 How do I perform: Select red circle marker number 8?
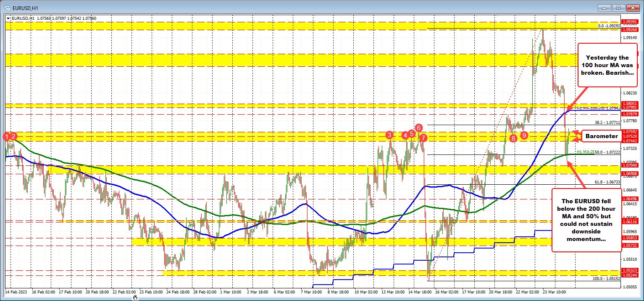tap(513, 138)
